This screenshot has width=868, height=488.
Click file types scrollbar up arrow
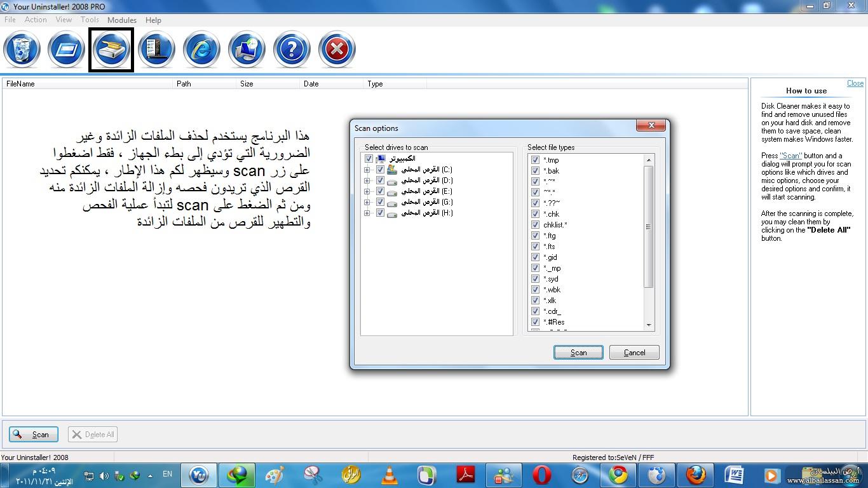coord(649,160)
